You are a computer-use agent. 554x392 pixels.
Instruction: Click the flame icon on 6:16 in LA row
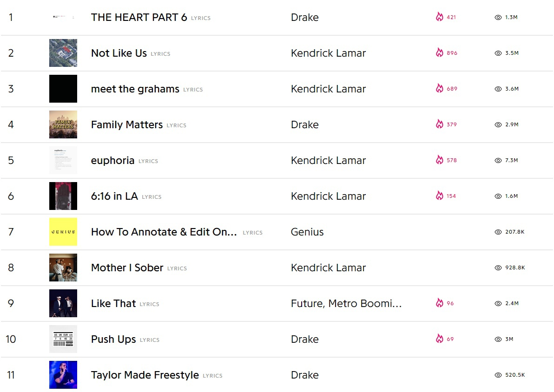tap(439, 196)
